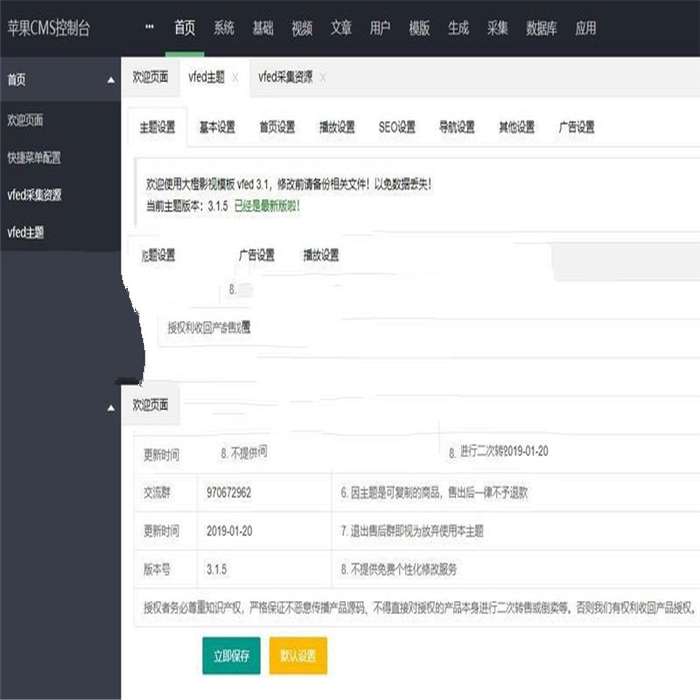
Task: Click the 2019-01-20 date beside 更新时间
Action: pos(229,531)
